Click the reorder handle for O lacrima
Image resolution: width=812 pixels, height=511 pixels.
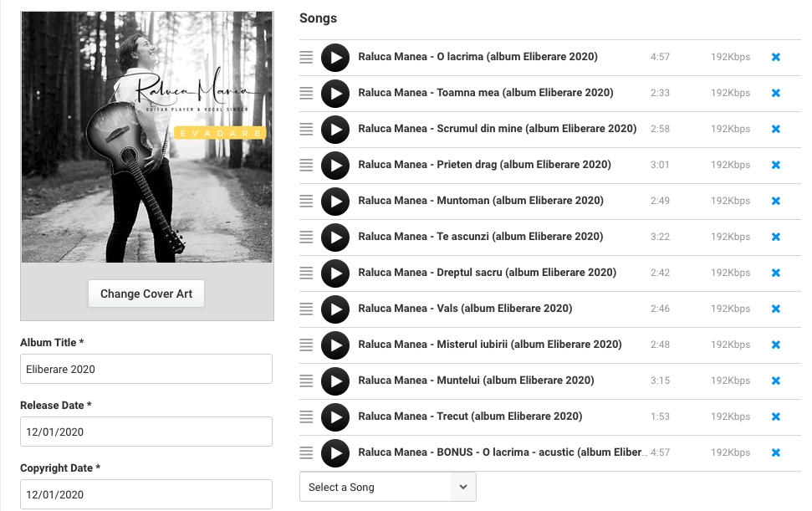306,58
